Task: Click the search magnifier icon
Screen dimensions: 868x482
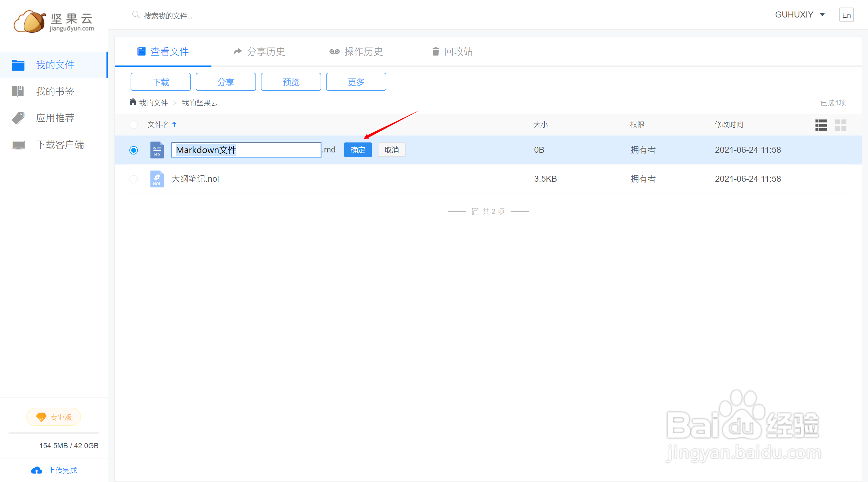Action: click(135, 14)
